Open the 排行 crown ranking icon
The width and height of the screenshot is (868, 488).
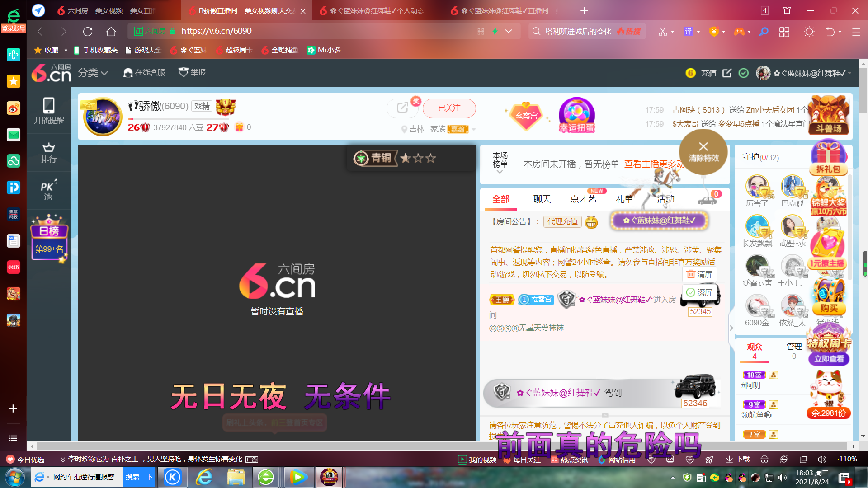pyautogui.click(x=49, y=153)
